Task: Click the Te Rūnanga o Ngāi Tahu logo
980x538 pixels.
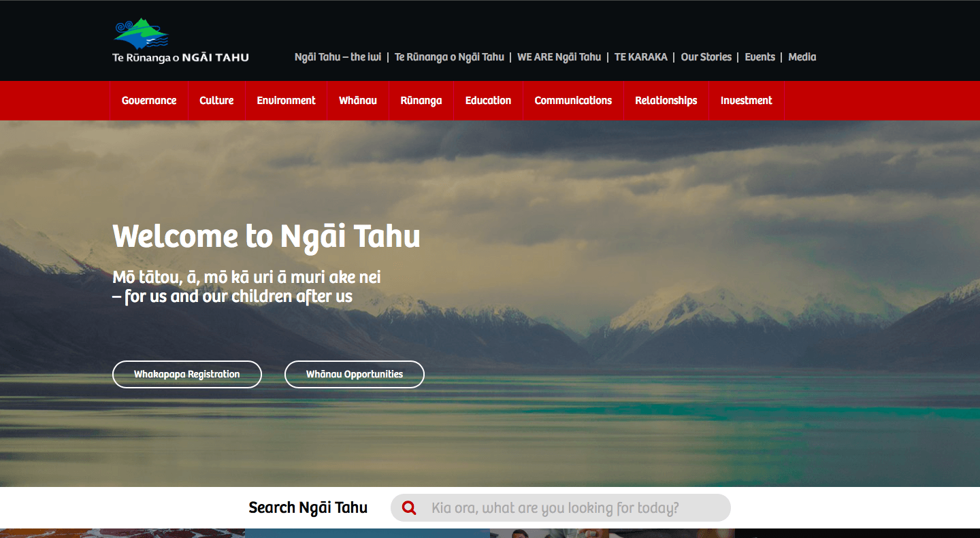Action: tap(180, 41)
